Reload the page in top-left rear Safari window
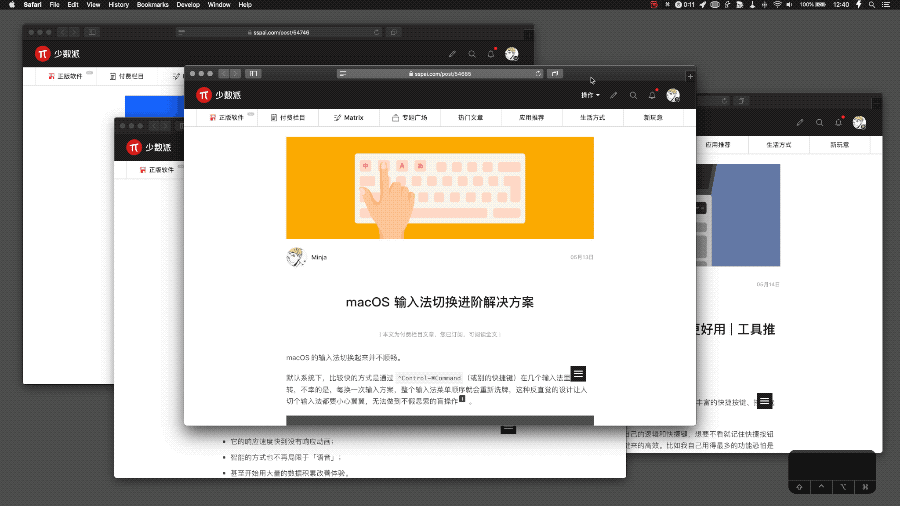 [x=377, y=33]
